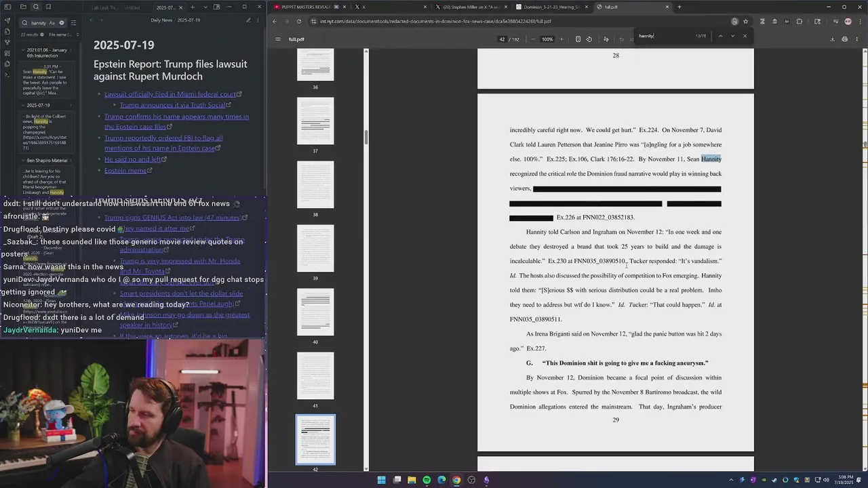Close the '2025-07...' Obsidian tab
Viewport: 868px width, 488px height.
pyautogui.click(x=180, y=7)
